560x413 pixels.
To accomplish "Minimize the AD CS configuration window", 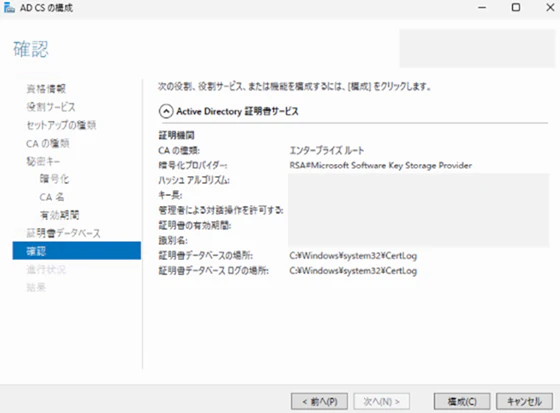I will click(482, 8).
